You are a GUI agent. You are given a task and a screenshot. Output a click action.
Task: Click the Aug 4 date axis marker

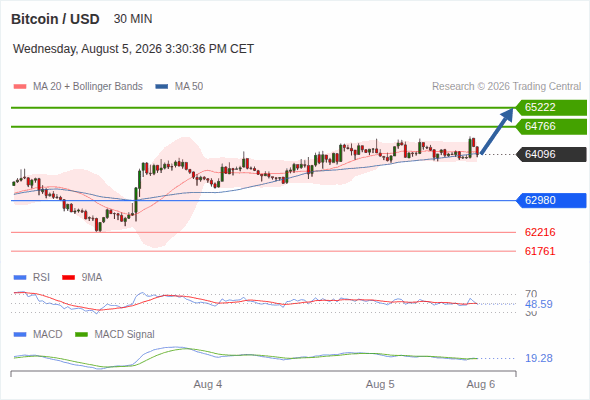(x=208, y=384)
